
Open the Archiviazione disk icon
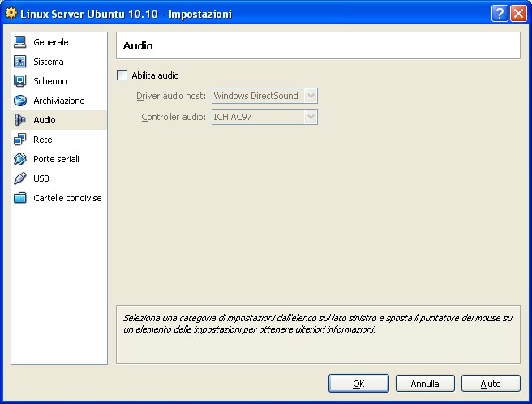point(20,101)
